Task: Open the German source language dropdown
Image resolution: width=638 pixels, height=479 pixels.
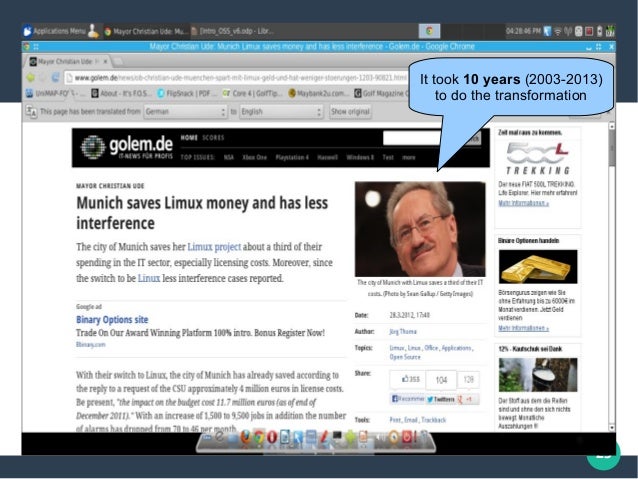Action: click(185, 112)
